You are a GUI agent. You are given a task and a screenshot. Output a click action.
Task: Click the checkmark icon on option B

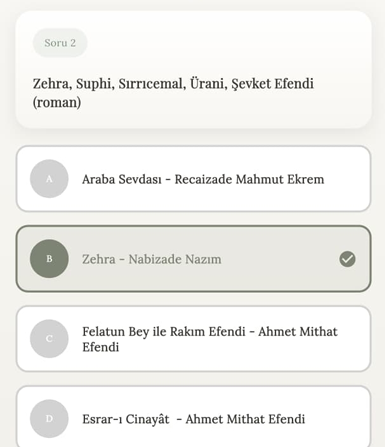point(347,259)
